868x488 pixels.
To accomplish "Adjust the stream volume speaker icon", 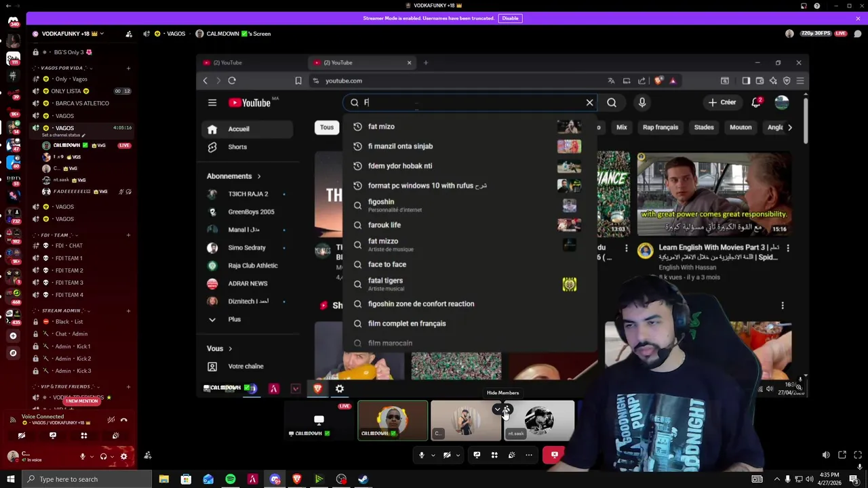I will 826,455.
